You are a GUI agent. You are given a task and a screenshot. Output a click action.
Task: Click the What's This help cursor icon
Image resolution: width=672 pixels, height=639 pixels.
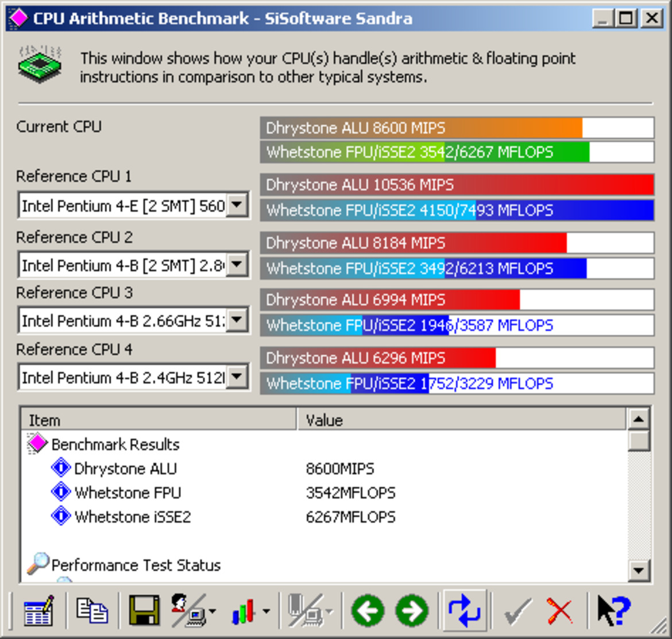click(613, 611)
